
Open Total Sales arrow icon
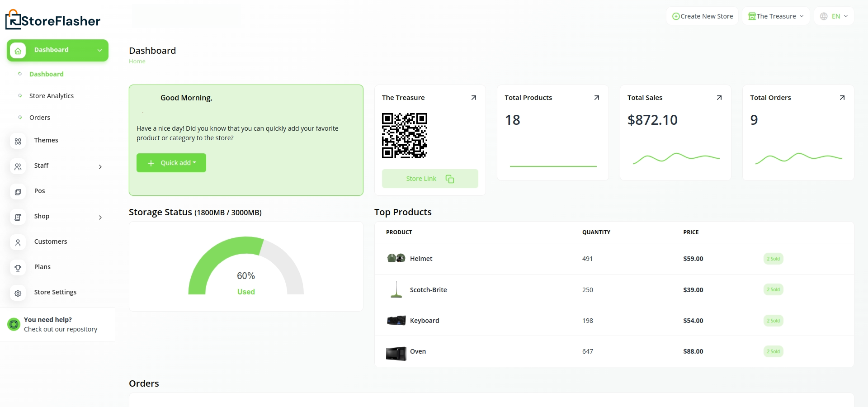click(719, 98)
